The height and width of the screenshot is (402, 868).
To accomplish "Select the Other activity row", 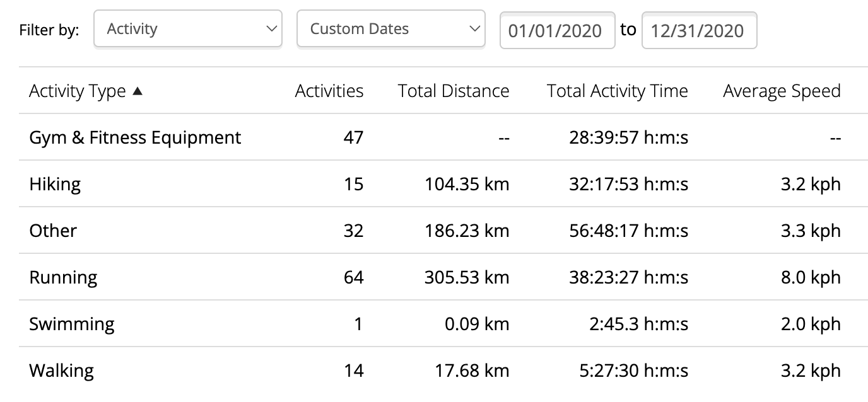I will click(x=435, y=231).
